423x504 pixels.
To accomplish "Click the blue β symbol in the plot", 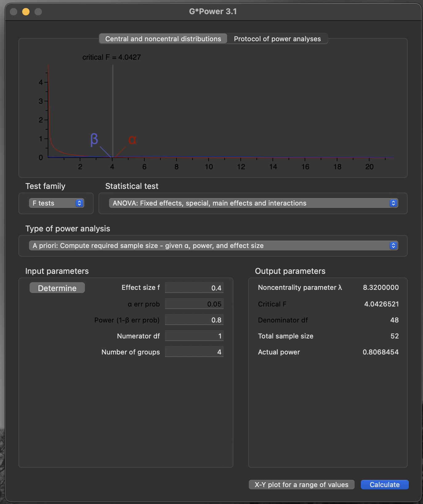I will [x=94, y=139].
